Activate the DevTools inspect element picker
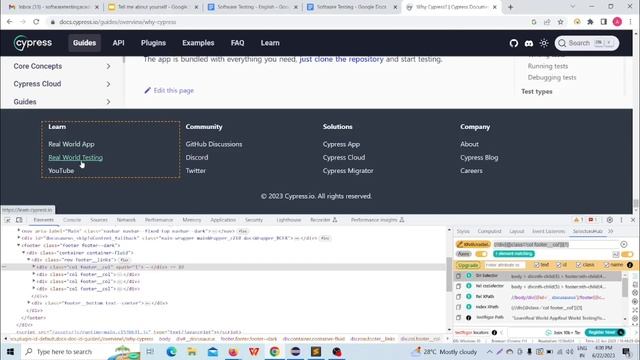 [7, 220]
